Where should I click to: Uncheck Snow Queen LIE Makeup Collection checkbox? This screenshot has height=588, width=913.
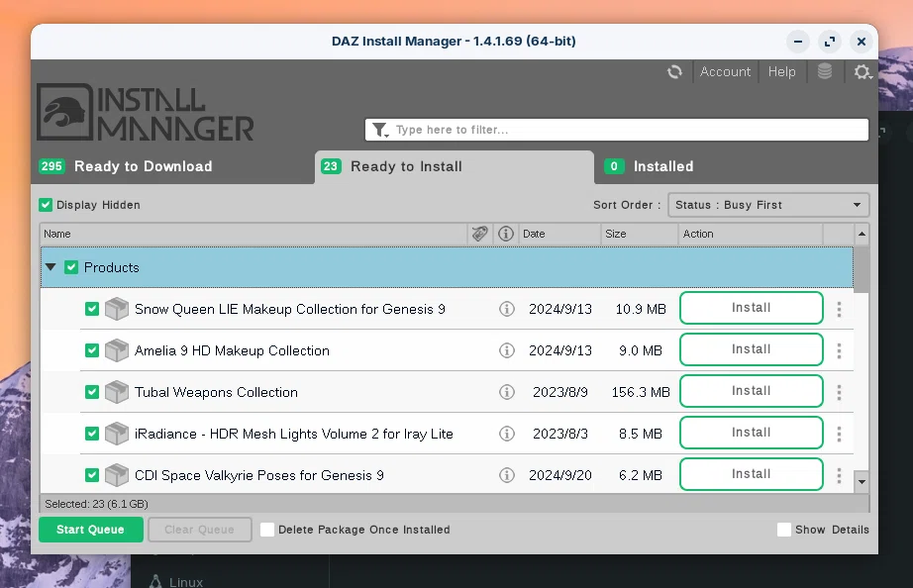coord(92,309)
